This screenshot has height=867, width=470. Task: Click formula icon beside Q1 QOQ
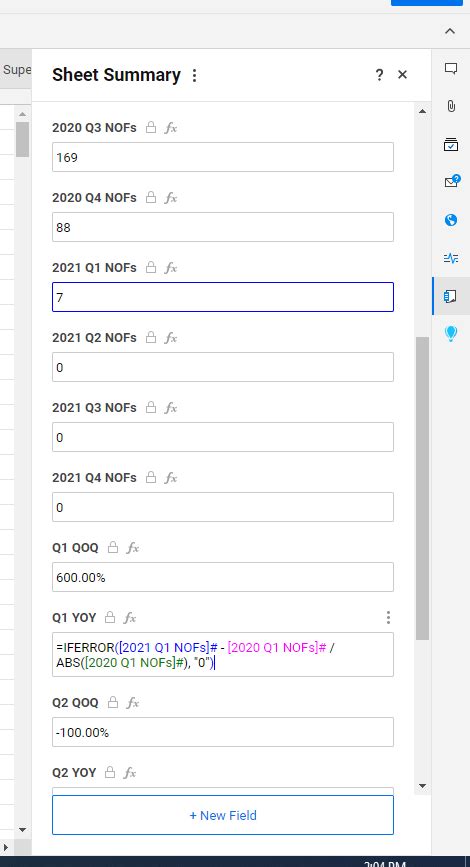pos(133,547)
